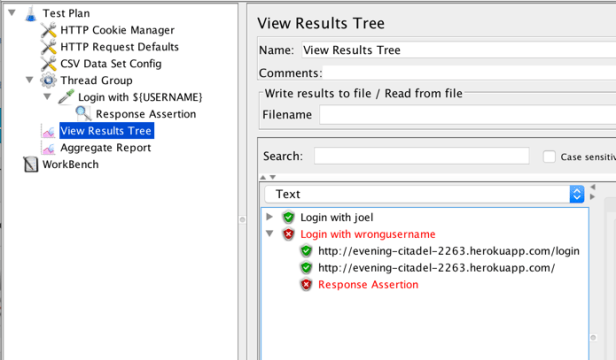This screenshot has width=616, height=360.
Task: Click green shield beside herokuapp.com/ root result
Action: click(306, 268)
